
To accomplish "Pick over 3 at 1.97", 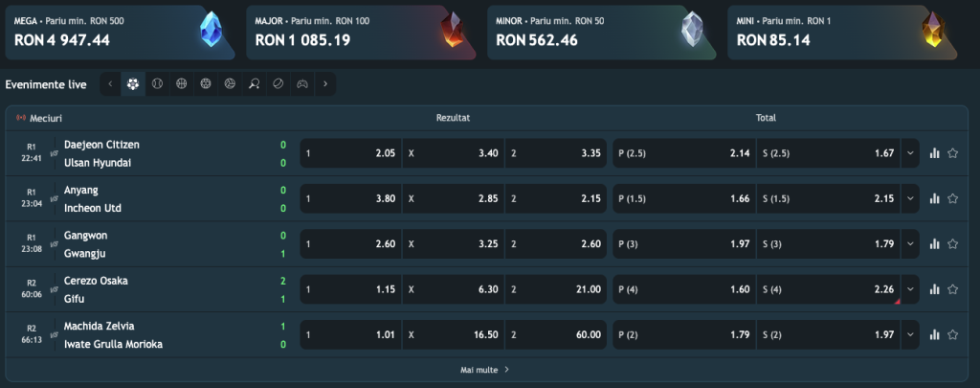I will pos(684,244).
